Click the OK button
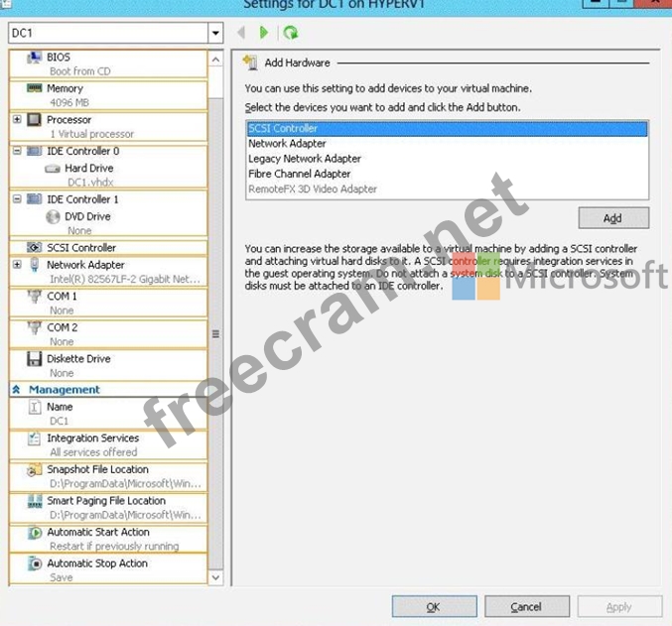This screenshot has height=626, width=672. click(x=434, y=607)
